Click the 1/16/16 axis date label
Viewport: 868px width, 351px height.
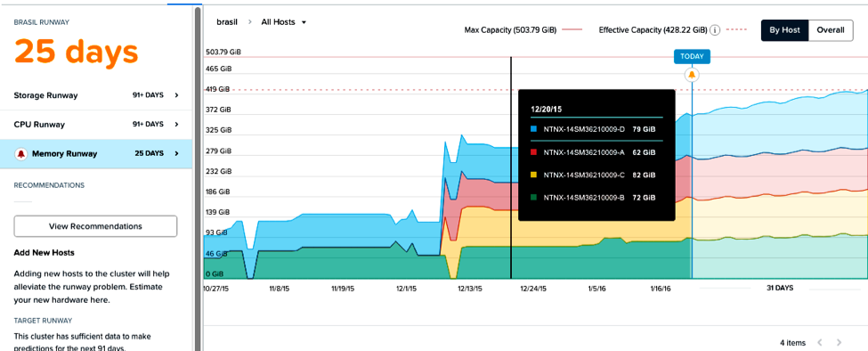661,289
